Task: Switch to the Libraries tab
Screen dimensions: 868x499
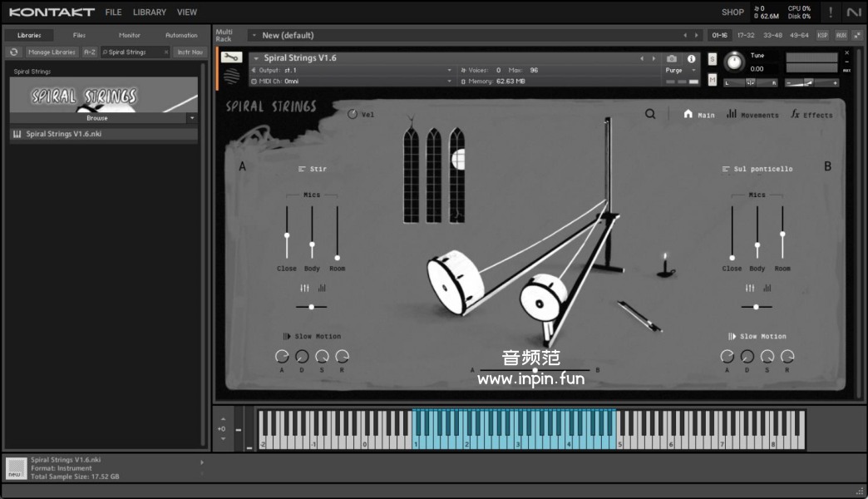Action: coord(29,35)
